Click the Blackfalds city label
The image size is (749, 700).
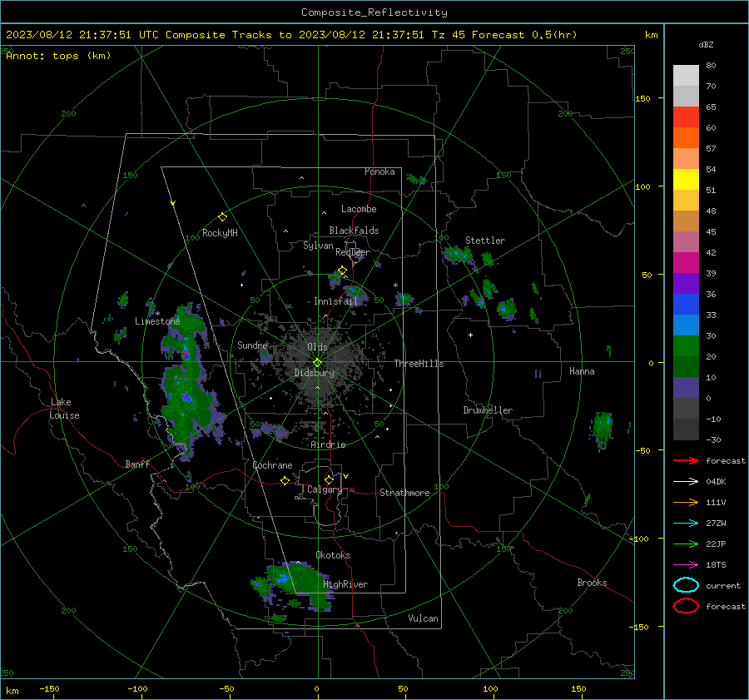(354, 231)
